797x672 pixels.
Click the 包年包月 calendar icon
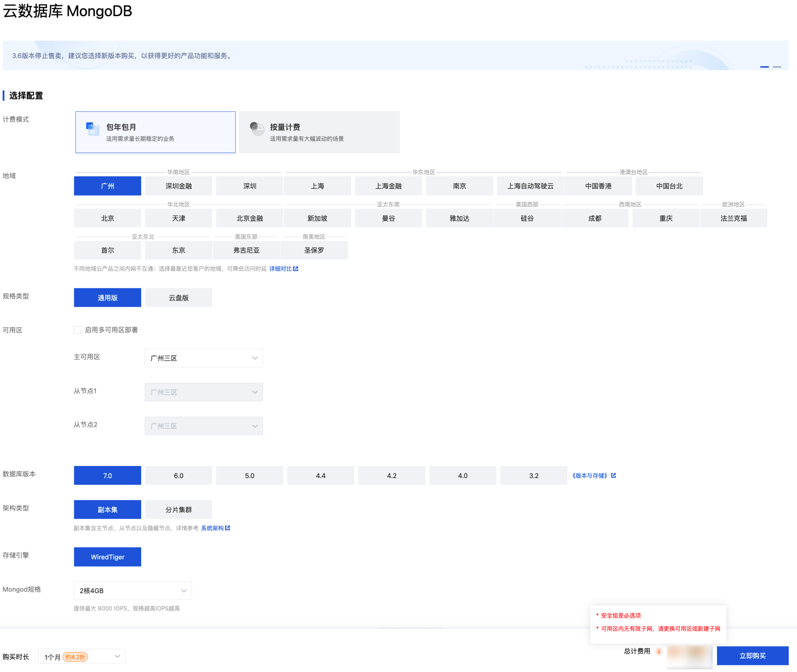(92, 129)
